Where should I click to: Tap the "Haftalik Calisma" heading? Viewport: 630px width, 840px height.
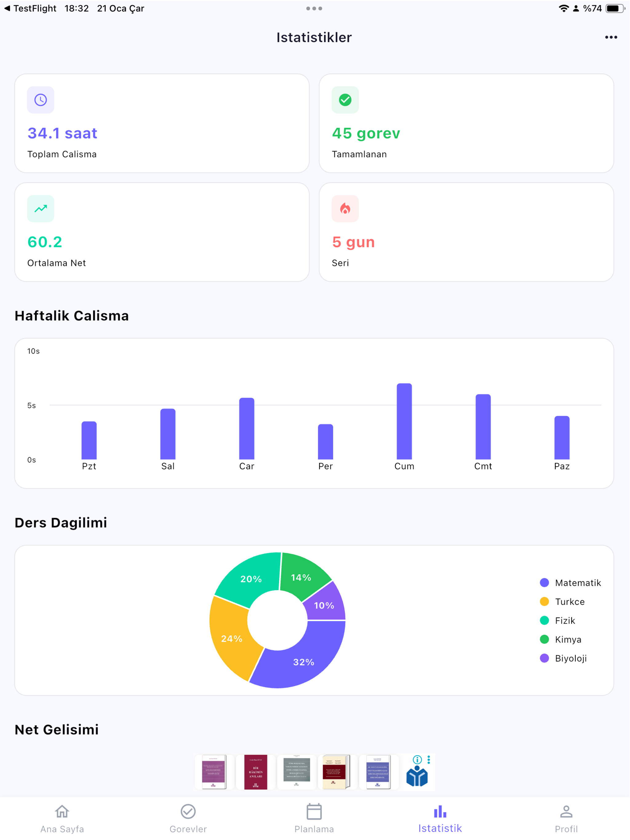tap(72, 315)
